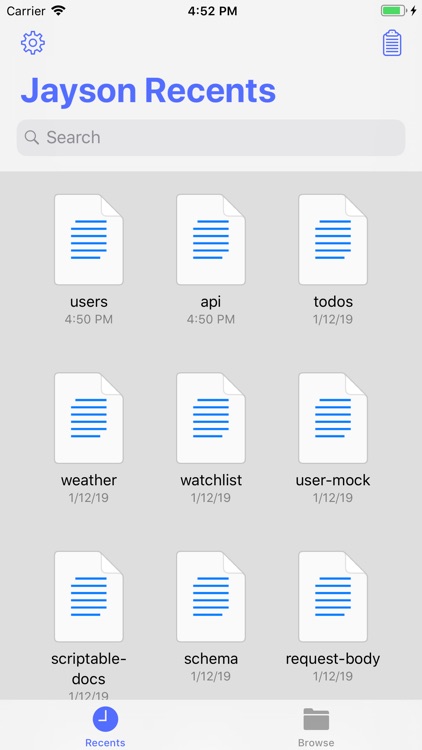Tap the Wi-Fi status icon
The height and width of the screenshot is (750, 422).
click(58, 11)
